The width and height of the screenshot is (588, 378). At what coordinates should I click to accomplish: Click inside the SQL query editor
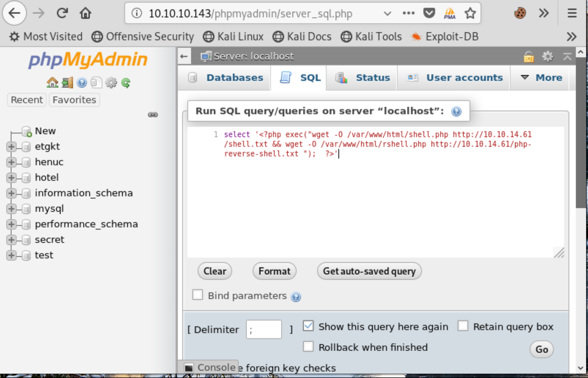pos(376,192)
